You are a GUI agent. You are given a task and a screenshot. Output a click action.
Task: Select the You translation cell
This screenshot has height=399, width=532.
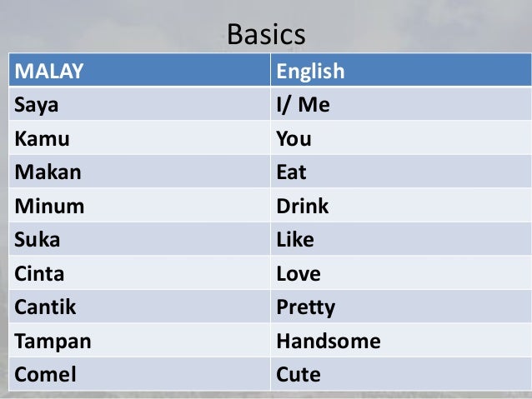401,137
